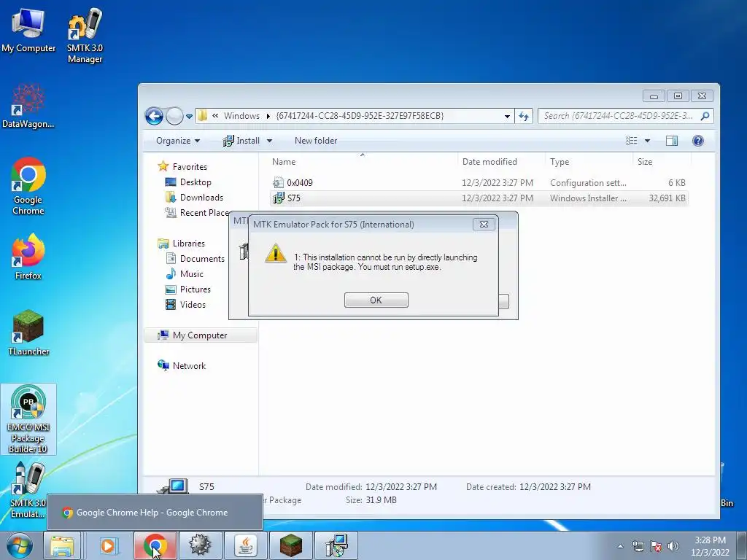Open the view options dropdown arrow
747x560 pixels.
point(647,141)
